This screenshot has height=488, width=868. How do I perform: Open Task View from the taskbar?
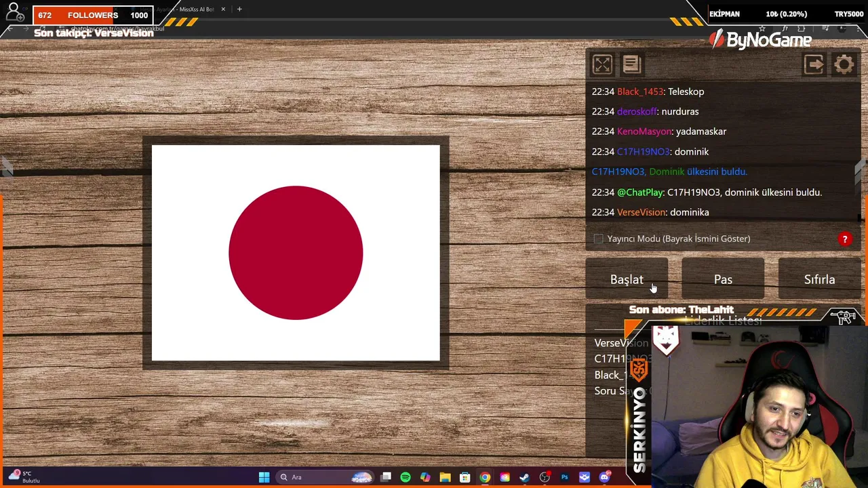pos(386,477)
